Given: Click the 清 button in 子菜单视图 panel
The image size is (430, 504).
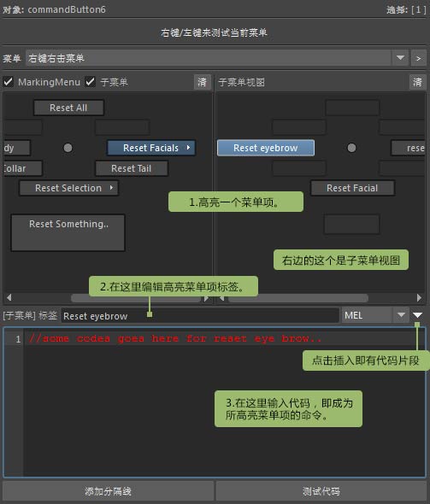Looking at the screenshot, I should click(x=417, y=82).
